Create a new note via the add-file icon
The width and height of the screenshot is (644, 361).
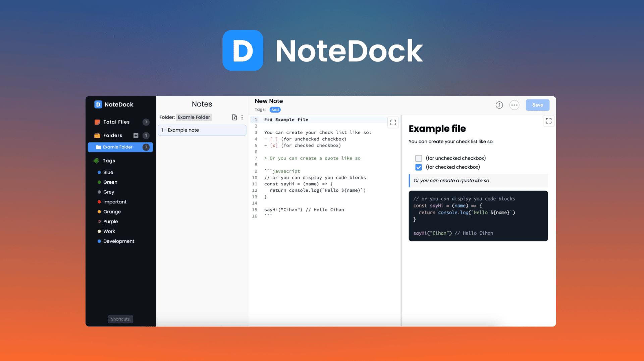[x=234, y=117]
